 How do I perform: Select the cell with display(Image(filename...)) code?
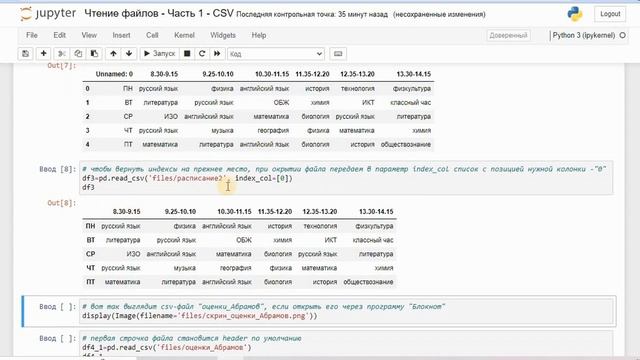click(346, 311)
